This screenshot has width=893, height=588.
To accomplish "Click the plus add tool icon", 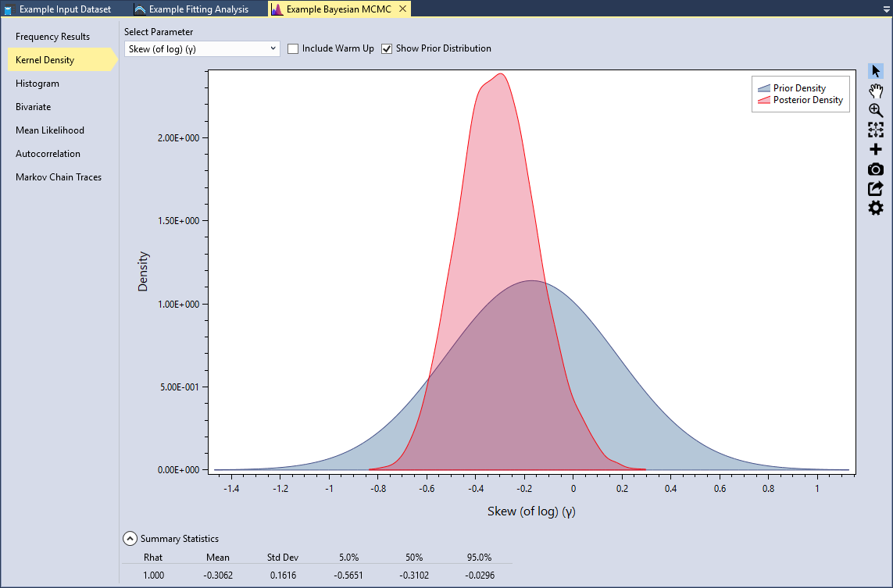I will click(x=875, y=149).
